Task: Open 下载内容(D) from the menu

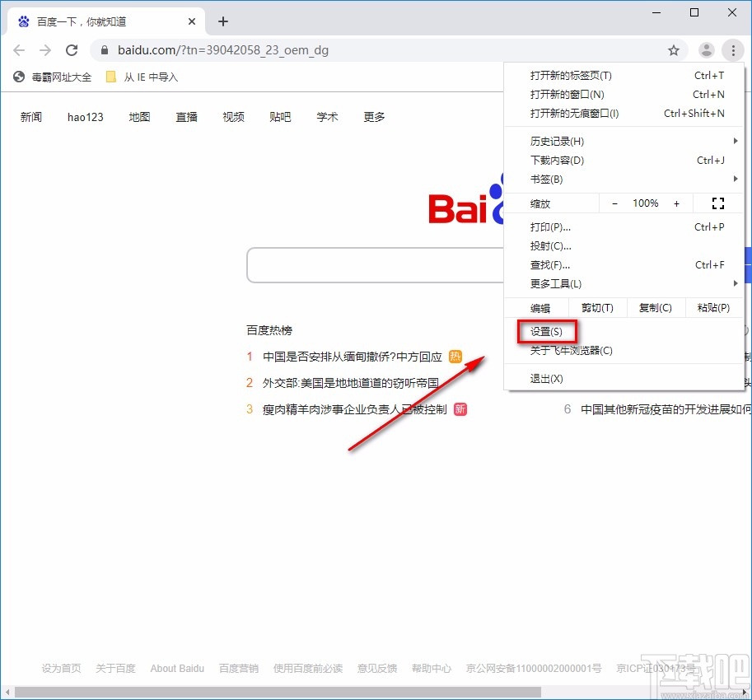Action: 624,160
